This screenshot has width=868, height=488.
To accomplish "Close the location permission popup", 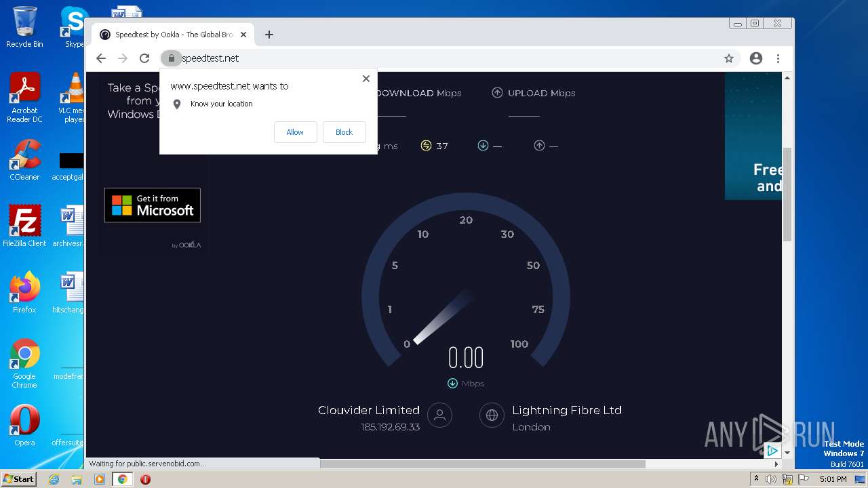I will click(366, 79).
